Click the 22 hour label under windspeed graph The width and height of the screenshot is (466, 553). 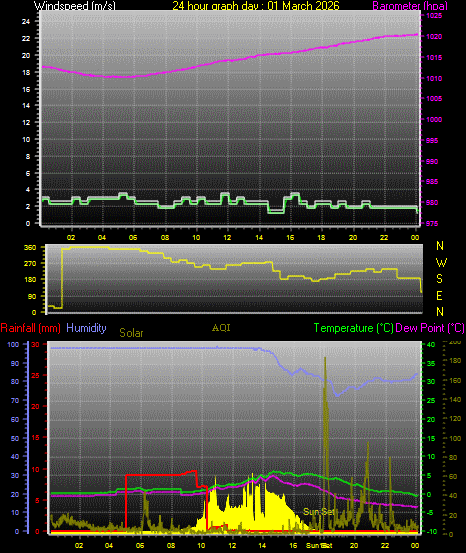(384, 237)
